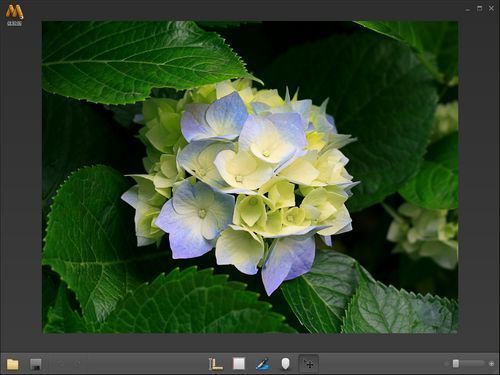This screenshot has width=500, height=375.
Task: Select the cursor move tool
Action: [x=309, y=364]
